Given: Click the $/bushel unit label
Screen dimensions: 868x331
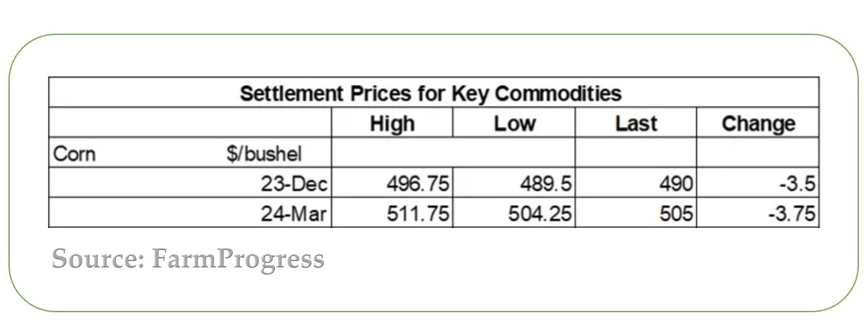Looking at the screenshot, I should pos(264,154).
